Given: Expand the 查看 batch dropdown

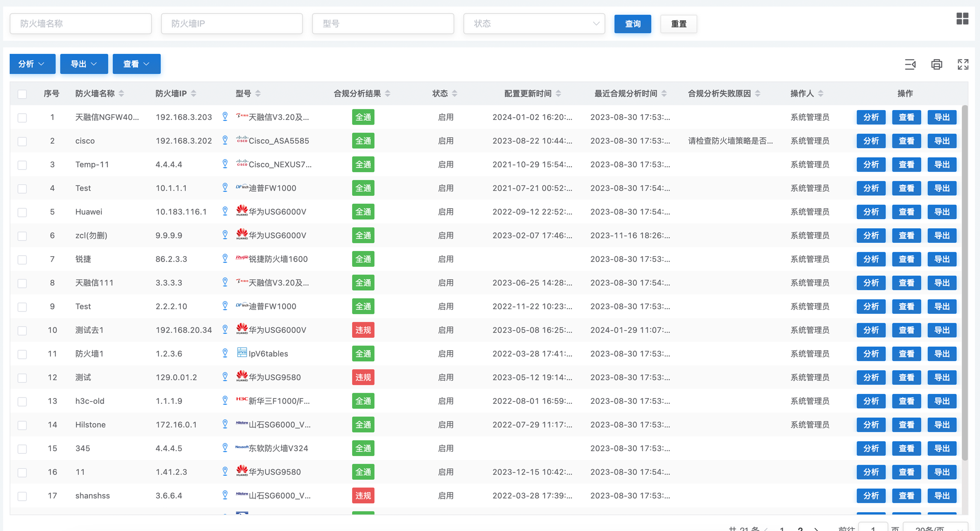Looking at the screenshot, I should coord(137,64).
